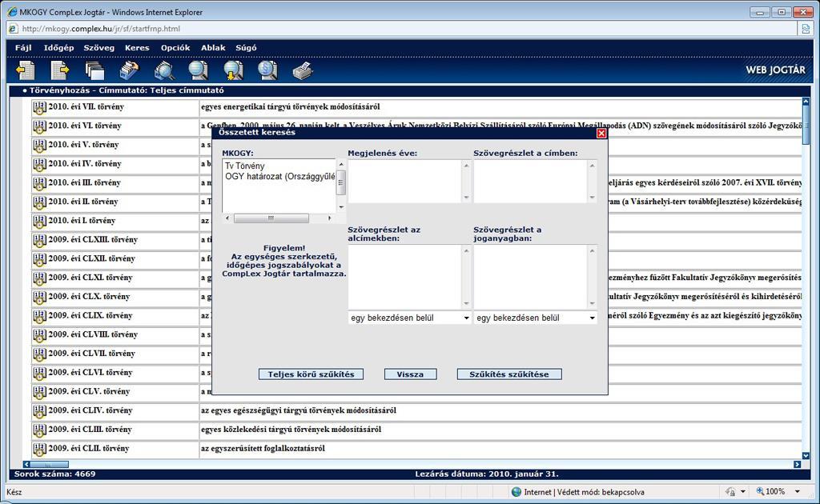Open the Időgép menu
Viewport: 820px width, 504px height.
tap(58, 47)
